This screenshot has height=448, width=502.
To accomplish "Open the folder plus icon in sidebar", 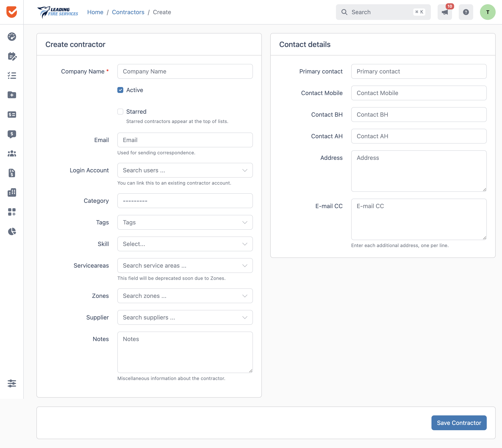I will click(x=12, y=95).
